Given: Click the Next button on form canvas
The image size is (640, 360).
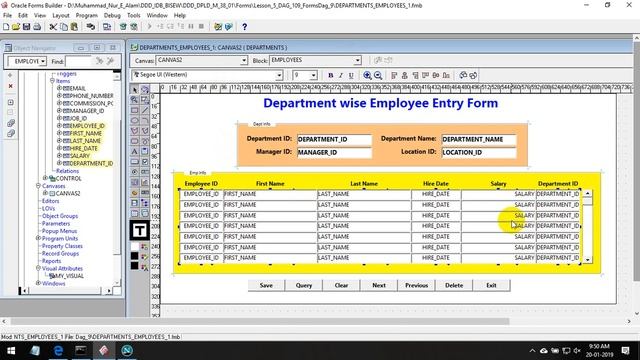Looking at the screenshot, I should 379,285.
